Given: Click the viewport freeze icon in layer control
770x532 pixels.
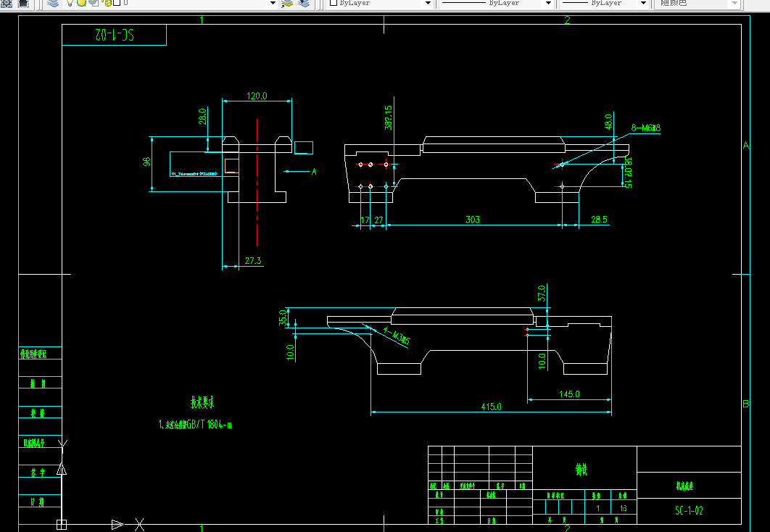Looking at the screenshot, I should coord(94,3).
